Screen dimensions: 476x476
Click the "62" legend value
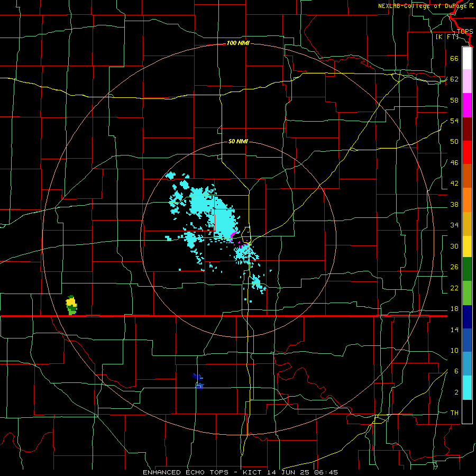454,79
